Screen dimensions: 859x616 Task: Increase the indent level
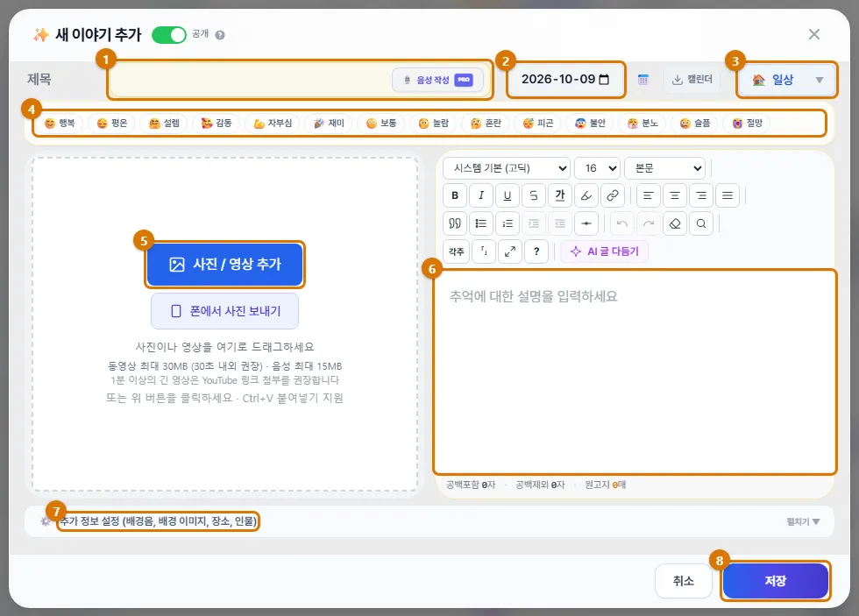(534, 223)
